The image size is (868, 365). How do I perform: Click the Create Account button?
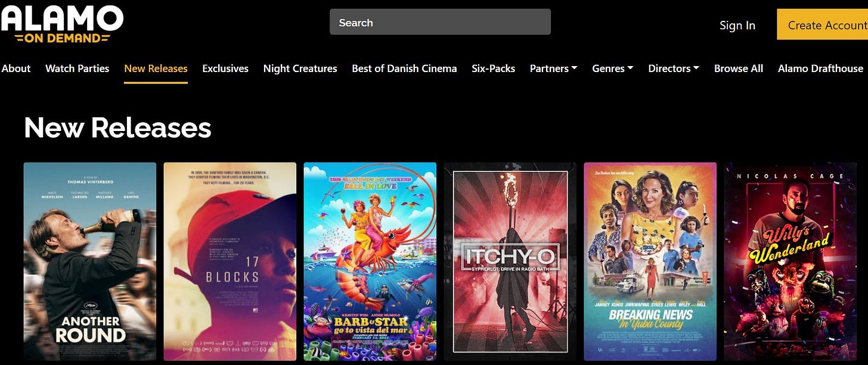click(823, 24)
